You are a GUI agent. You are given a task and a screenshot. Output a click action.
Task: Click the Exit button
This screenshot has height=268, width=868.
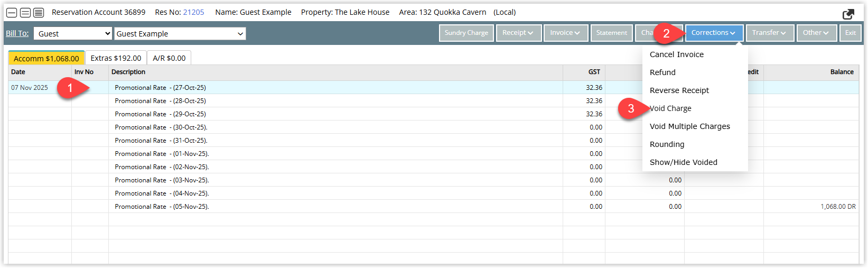850,33
